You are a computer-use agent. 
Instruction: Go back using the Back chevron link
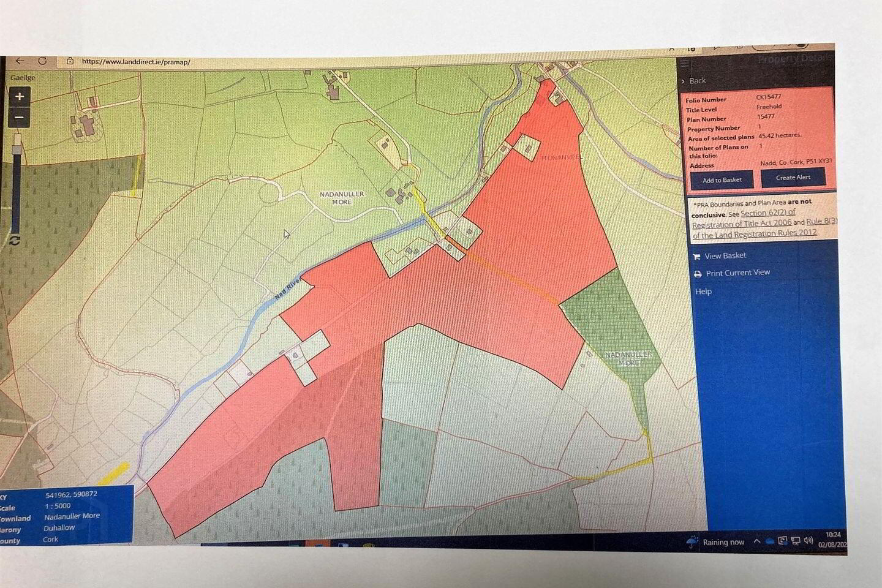(693, 81)
